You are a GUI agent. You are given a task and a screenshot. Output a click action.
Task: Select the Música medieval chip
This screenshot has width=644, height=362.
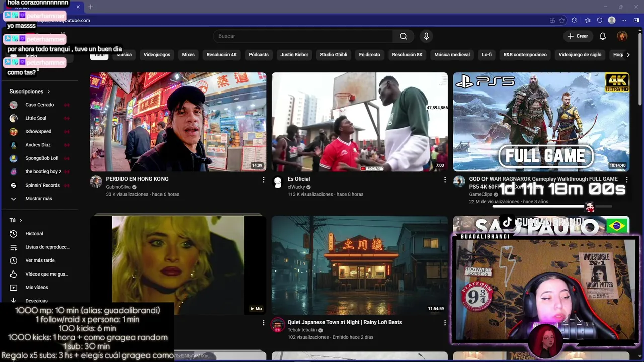pos(452,55)
